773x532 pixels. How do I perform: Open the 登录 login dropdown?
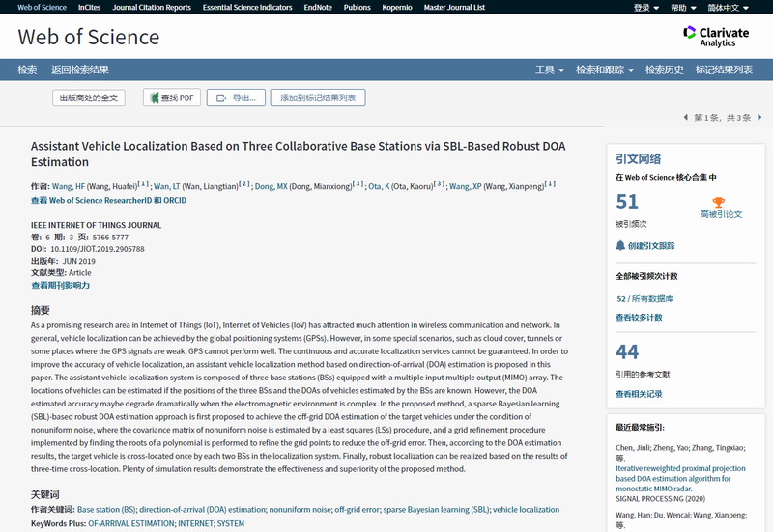pyautogui.click(x=646, y=8)
